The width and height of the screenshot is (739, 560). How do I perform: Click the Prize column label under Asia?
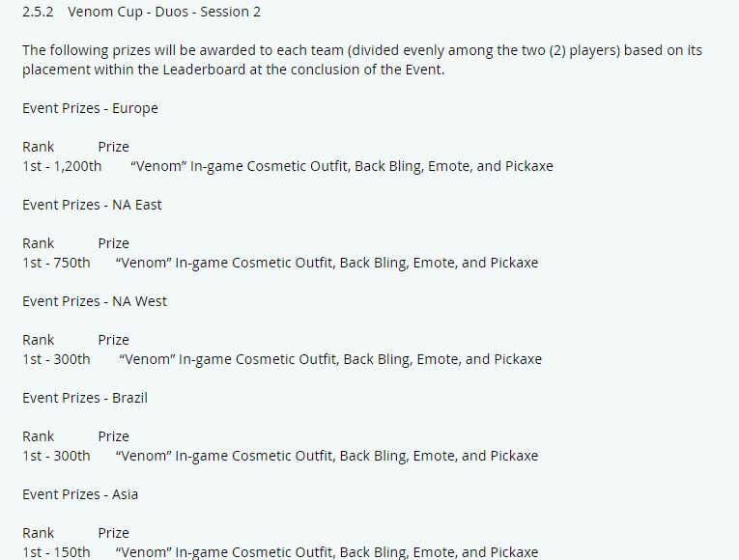(114, 533)
